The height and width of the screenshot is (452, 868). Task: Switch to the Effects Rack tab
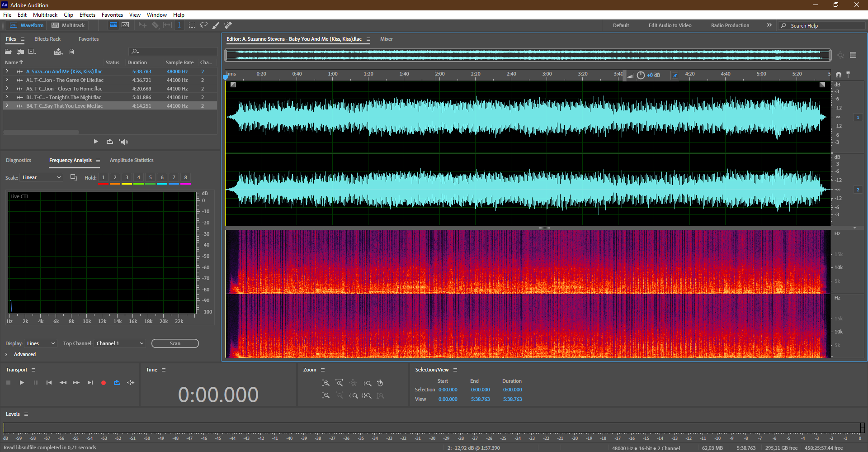click(47, 39)
